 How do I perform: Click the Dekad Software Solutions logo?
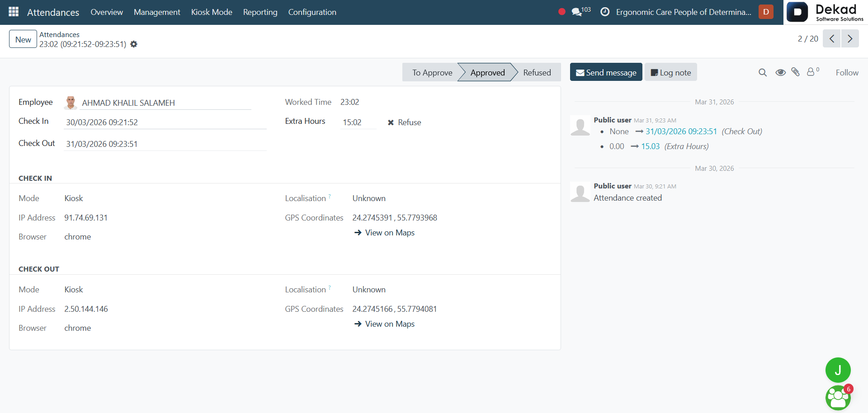[x=825, y=12]
